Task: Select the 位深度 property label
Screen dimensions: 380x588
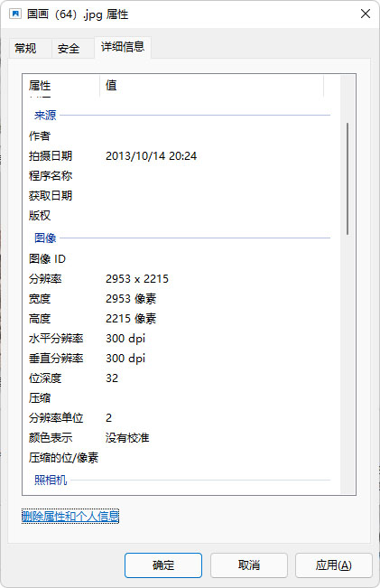Action: point(45,378)
